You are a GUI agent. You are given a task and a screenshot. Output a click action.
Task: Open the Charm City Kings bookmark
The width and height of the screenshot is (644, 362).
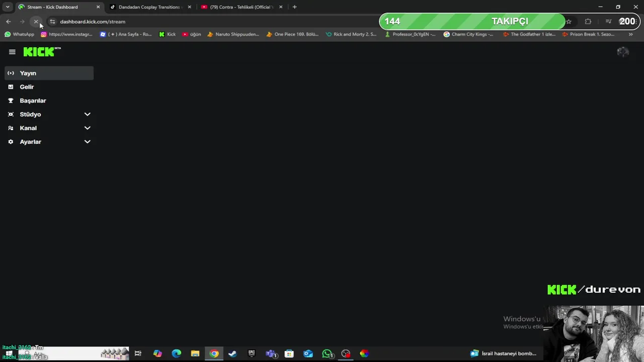tap(468, 34)
